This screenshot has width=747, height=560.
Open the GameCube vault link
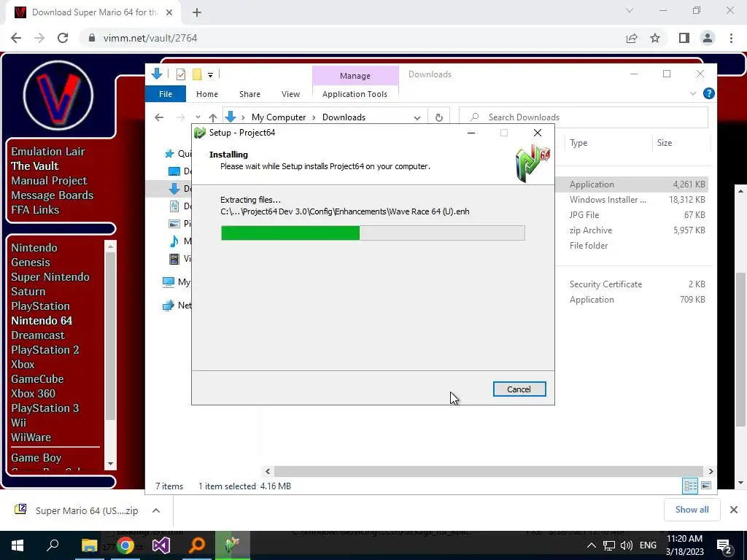(x=37, y=379)
